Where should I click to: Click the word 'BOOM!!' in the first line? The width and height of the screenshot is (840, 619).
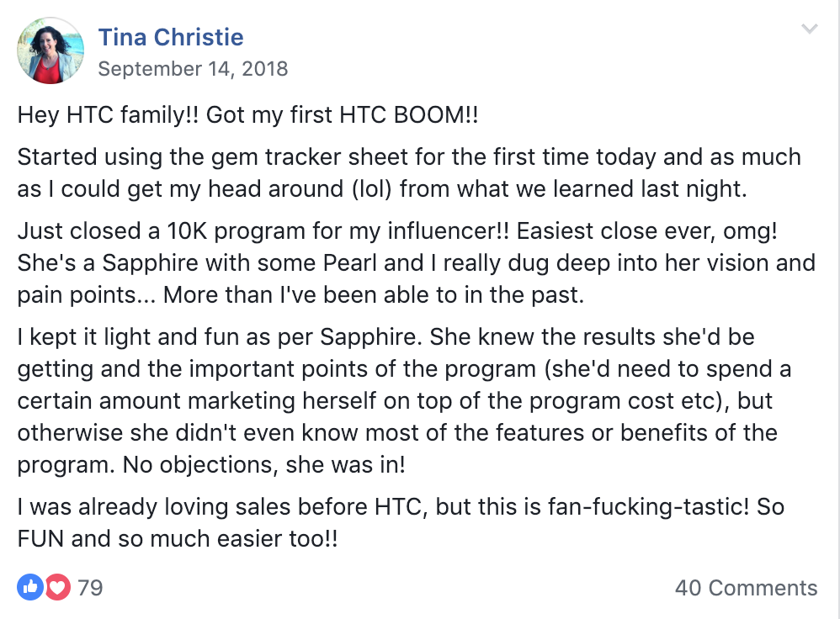point(435,115)
